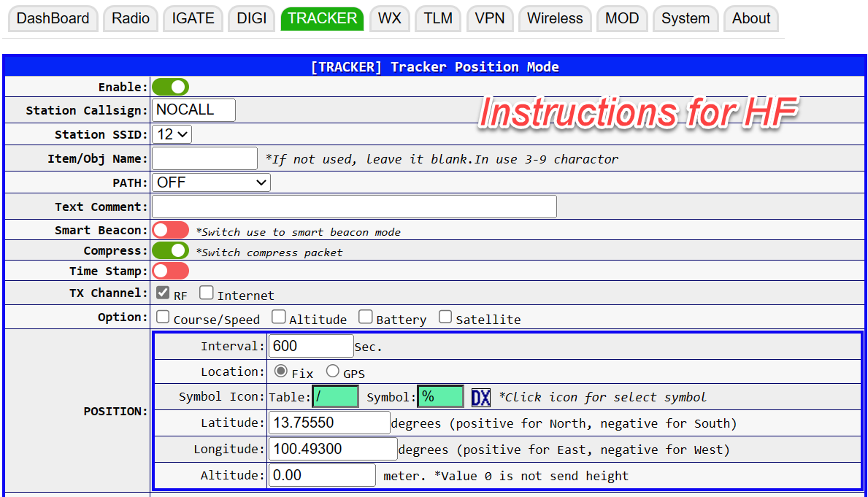
Task: Click the Latitude input field
Action: click(329, 423)
